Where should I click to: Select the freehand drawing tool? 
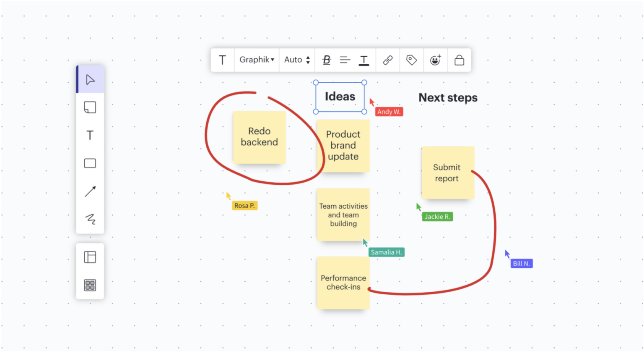pos(90,219)
